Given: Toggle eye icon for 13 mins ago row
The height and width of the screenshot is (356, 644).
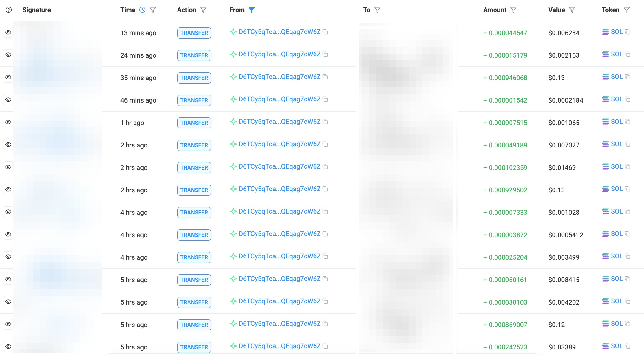Looking at the screenshot, I should [x=8, y=32].
